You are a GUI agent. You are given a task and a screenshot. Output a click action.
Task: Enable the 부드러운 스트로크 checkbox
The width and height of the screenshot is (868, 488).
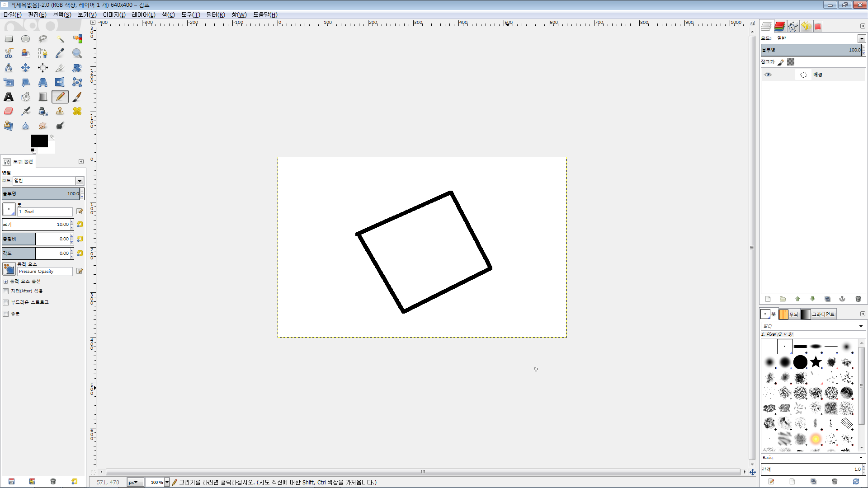[6, 302]
